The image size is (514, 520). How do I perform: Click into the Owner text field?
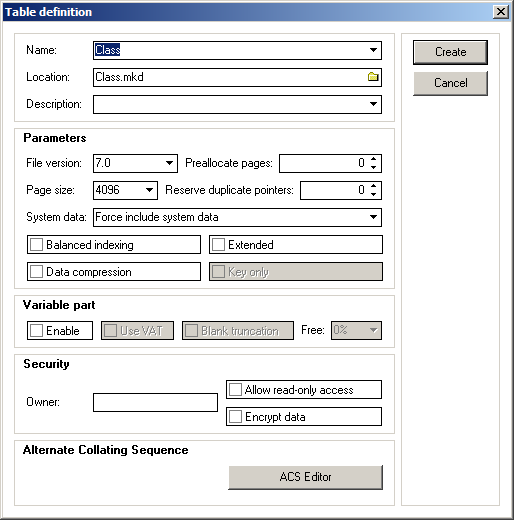(155, 403)
